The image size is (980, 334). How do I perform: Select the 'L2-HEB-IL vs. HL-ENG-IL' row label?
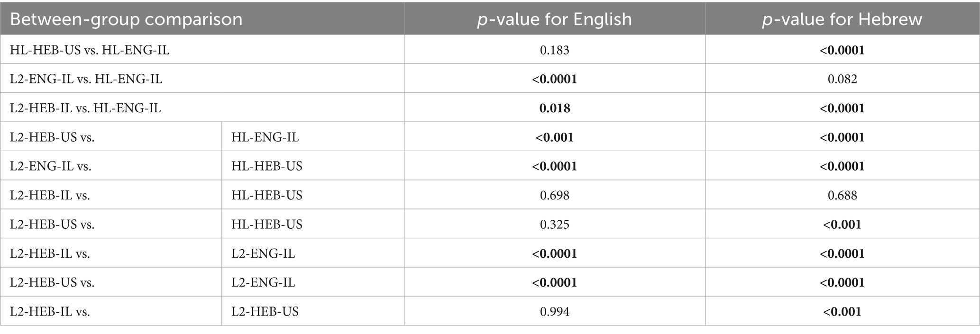click(85, 108)
